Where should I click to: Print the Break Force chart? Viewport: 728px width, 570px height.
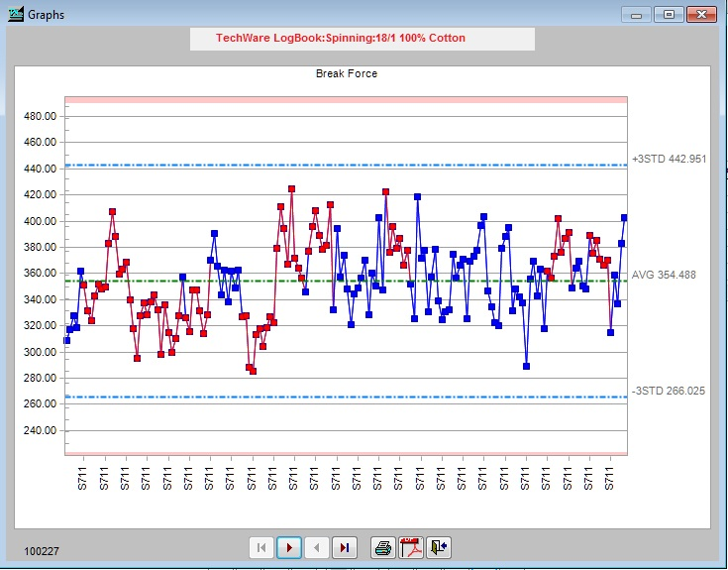383,548
